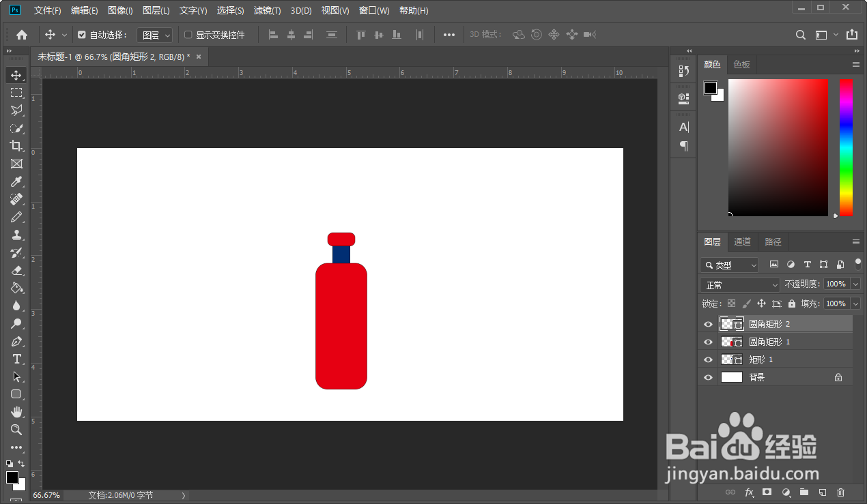Select the Type tool
The width and height of the screenshot is (867, 504).
pyautogui.click(x=16, y=359)
